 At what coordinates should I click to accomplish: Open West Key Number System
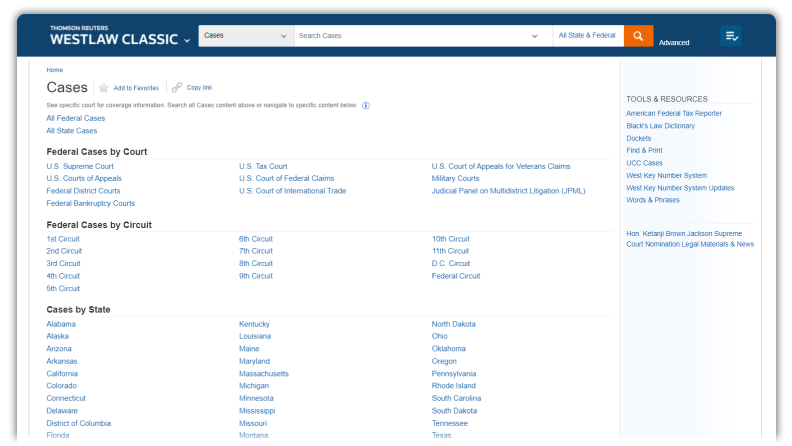(x=667, y=176)
